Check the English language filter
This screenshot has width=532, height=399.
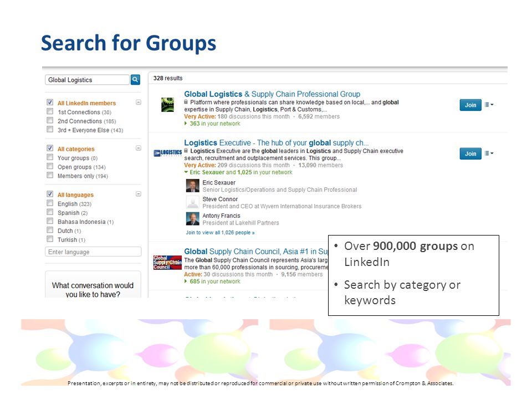pyautogui.click(x=50, y=203)
